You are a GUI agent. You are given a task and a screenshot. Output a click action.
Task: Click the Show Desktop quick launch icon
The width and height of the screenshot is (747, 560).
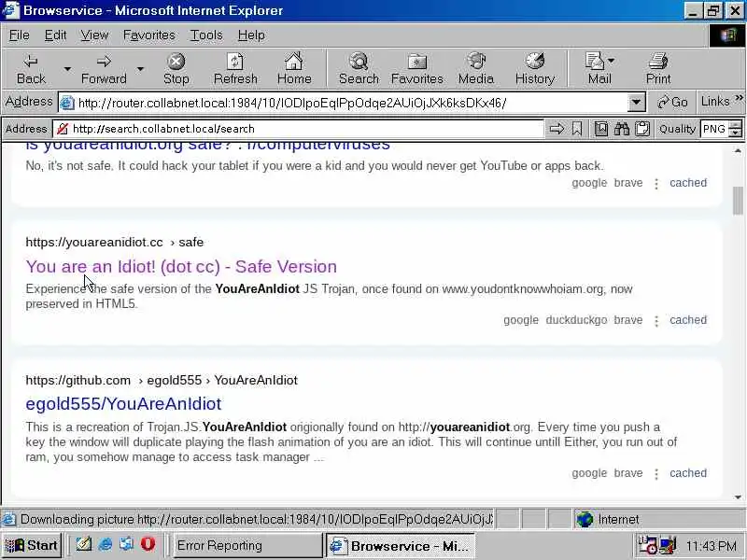[84, 544]
